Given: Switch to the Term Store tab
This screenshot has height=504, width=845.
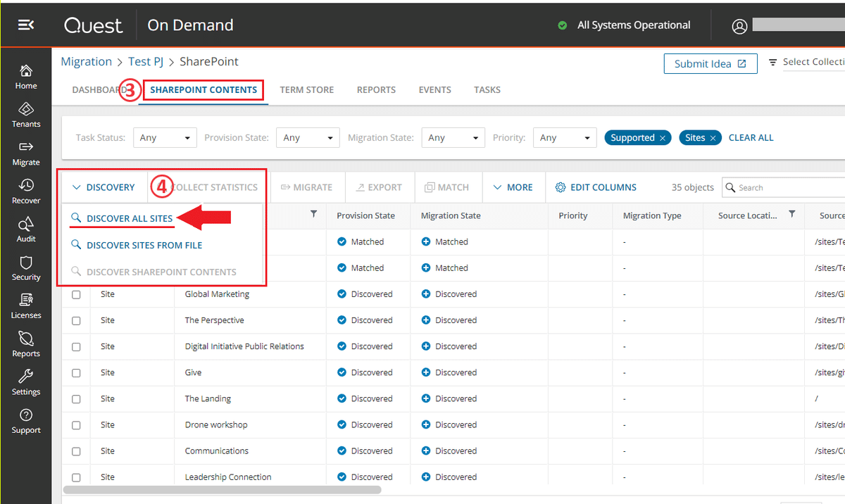Looking at the screenshot, I should point(306,89).
